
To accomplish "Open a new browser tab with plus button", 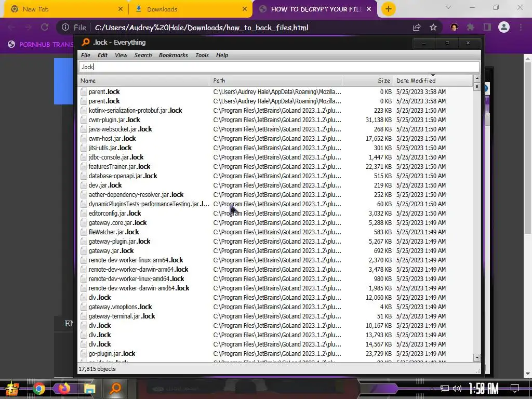I will pos(389,9).
